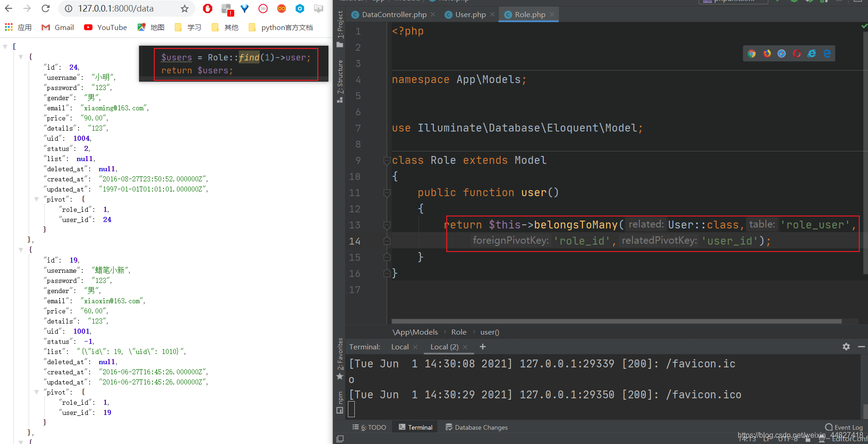
Task: Open the Gmail bookmark
Action: pos(58,27)
